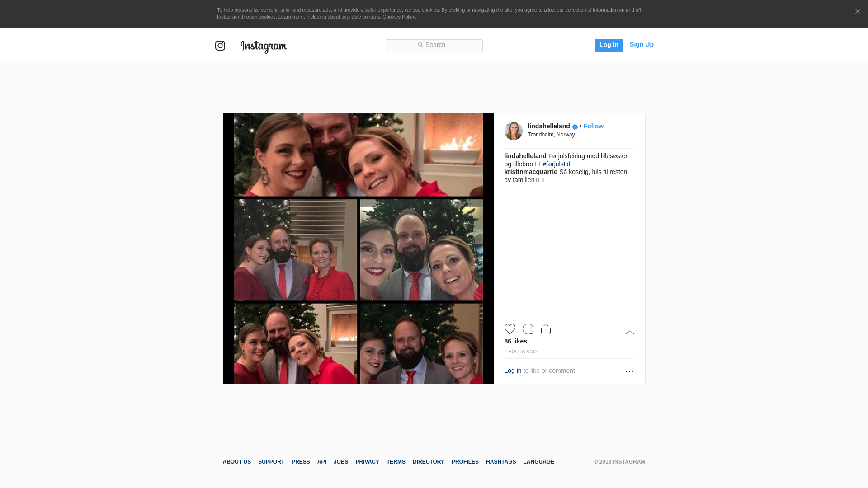
Task: Go to HASHTAGS footer menu item
Action: coord(500,462)
